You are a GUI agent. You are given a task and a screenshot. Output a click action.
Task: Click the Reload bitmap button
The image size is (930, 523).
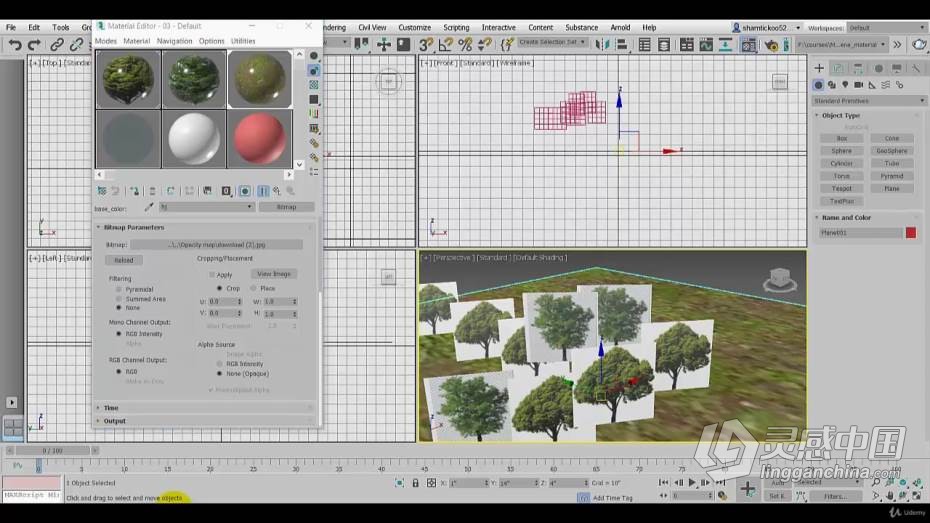point(124,260)
